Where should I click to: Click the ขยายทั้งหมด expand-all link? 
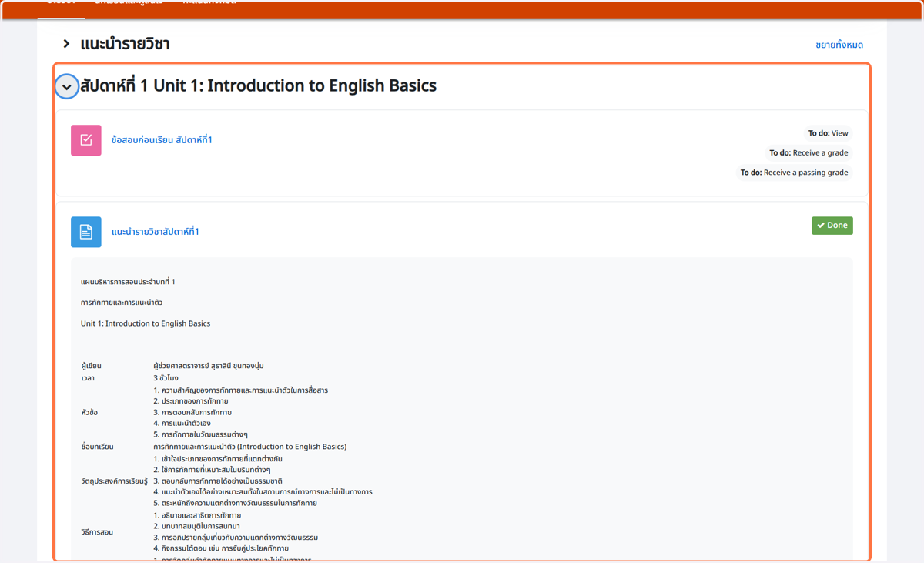(x=839, y=45)
